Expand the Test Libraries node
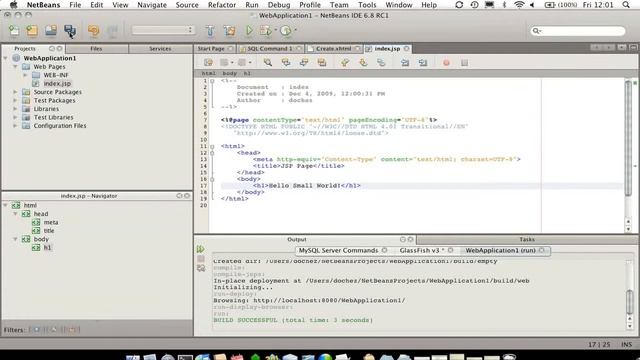Viewport: 640px width, 360px height. click(x=15, y=117)
